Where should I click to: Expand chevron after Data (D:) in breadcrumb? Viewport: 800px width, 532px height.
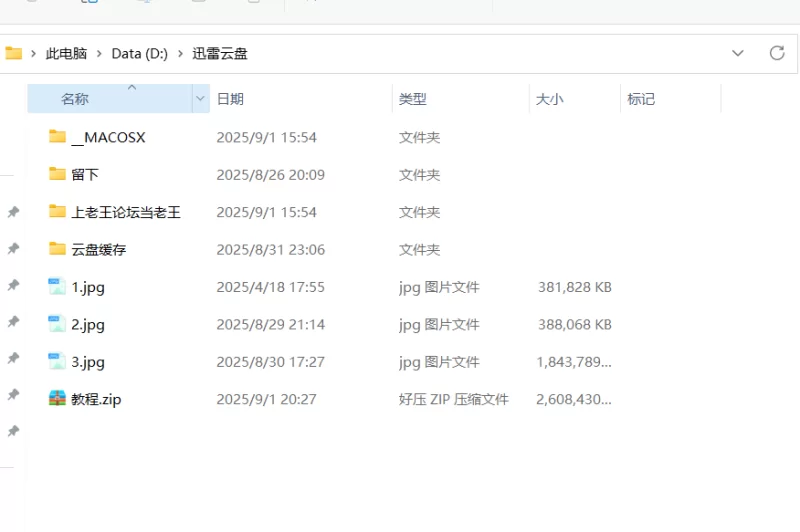pyautogui.click(x=180, y=54)
